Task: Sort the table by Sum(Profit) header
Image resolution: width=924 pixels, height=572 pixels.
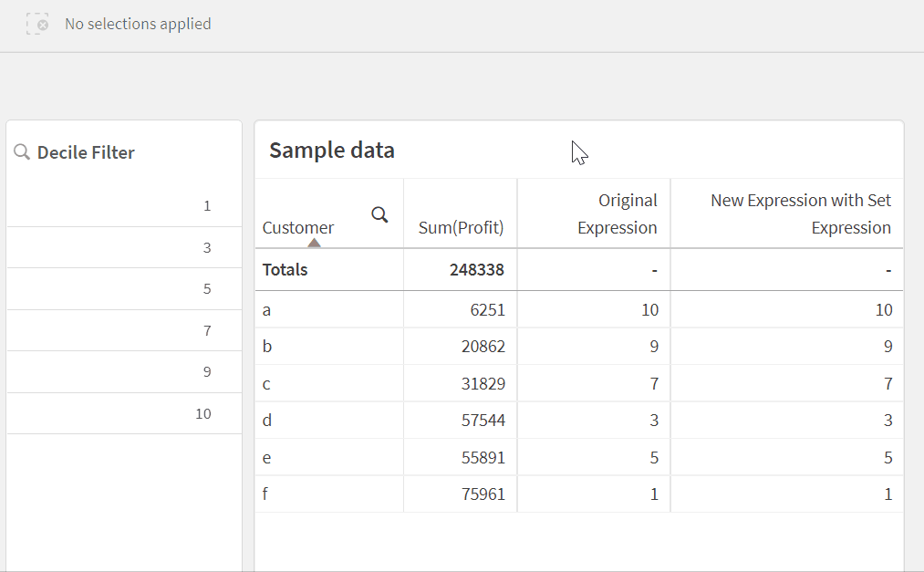Action: pyautogui.click(x=461, y=227)
